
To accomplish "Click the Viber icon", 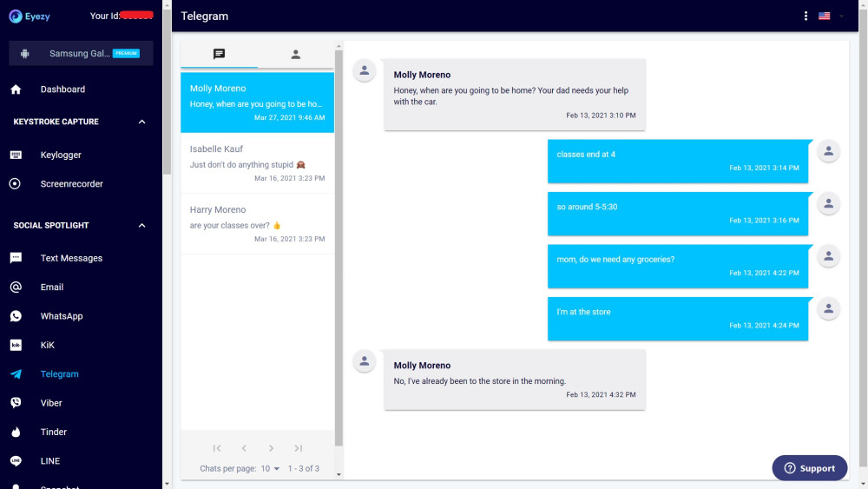I will click(x=16, y=403).
